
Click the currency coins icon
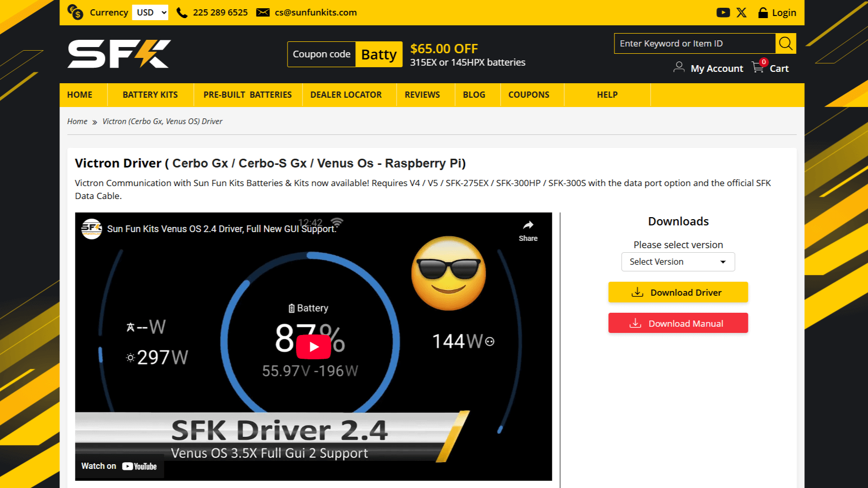coord(75,12)
